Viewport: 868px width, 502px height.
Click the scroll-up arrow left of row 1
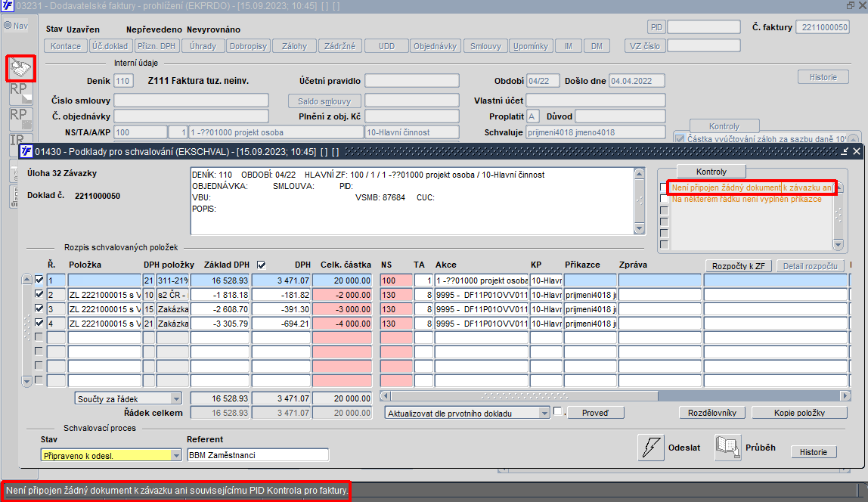28,280
